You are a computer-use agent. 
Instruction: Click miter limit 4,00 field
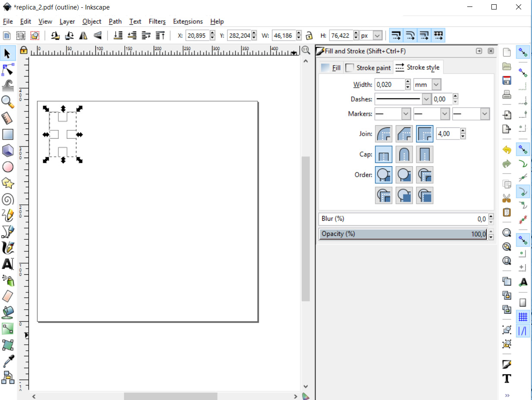448,134
